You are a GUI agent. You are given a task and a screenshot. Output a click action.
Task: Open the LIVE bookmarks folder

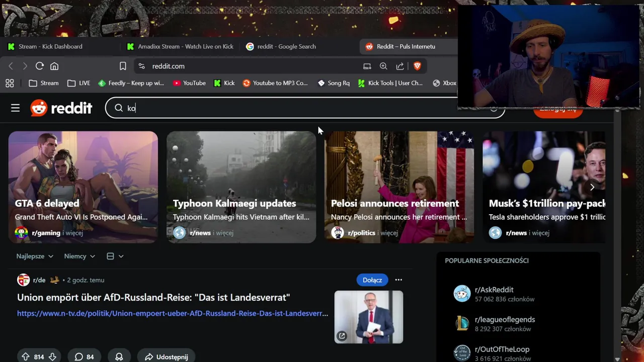tap(78, 83)
